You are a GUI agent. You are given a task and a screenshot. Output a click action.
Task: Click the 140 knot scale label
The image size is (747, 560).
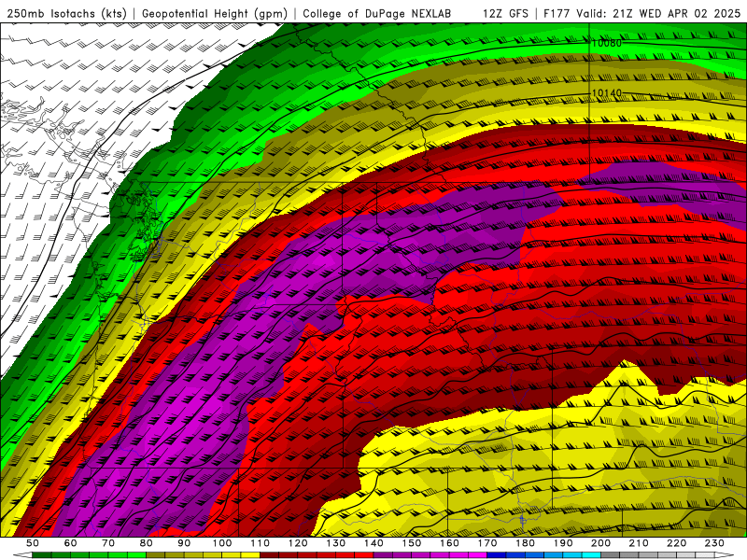[373, 543]
